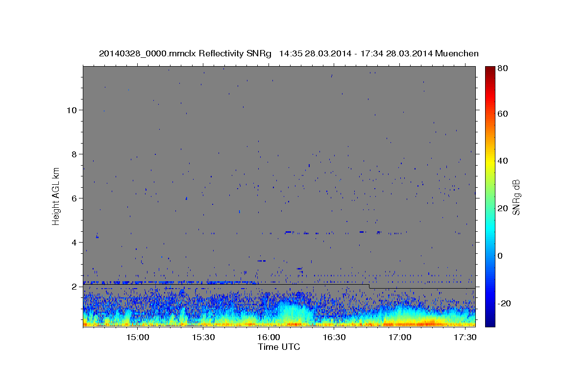Click the 16:00 time tick label

pos(269,338)
